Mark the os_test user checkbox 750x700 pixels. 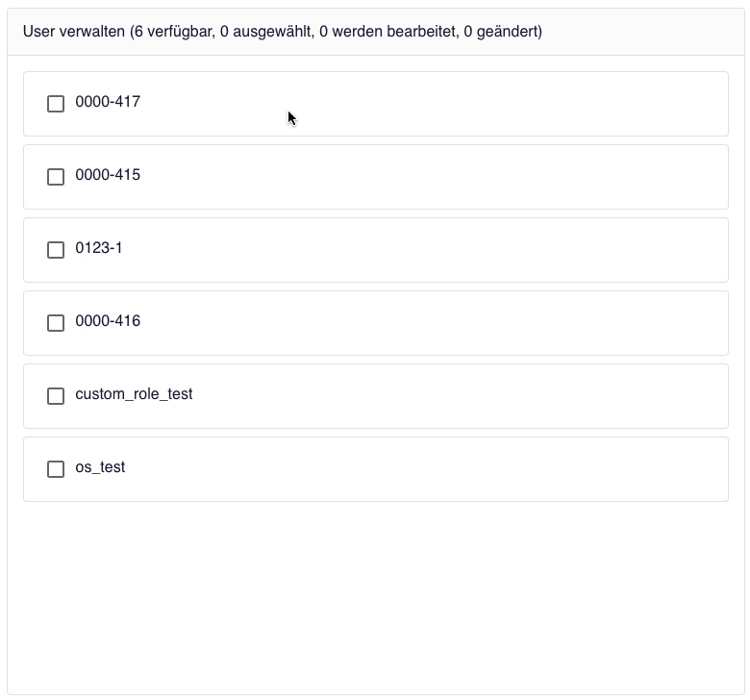[56, 469]
